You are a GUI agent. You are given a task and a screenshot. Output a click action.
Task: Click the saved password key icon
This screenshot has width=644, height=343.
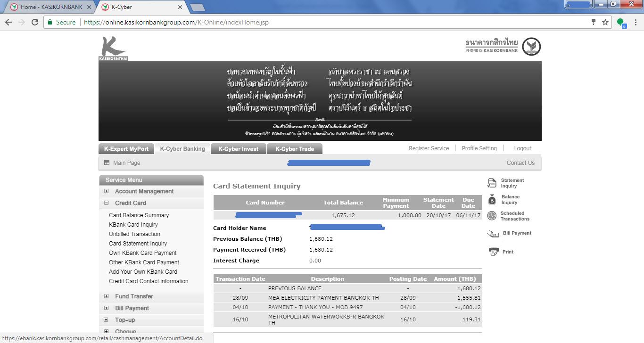click(x=594, y=22)
